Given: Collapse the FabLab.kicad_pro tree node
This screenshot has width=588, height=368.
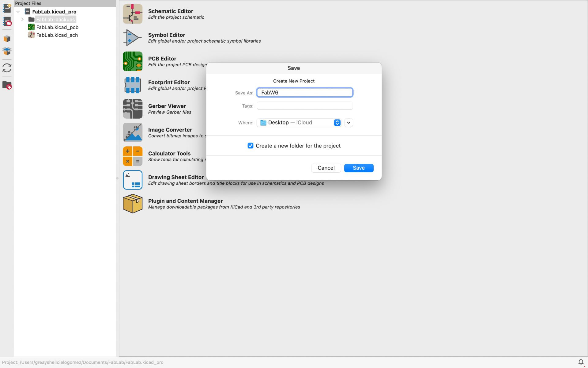Looking at the screenshot, I should tap(18, 12).
